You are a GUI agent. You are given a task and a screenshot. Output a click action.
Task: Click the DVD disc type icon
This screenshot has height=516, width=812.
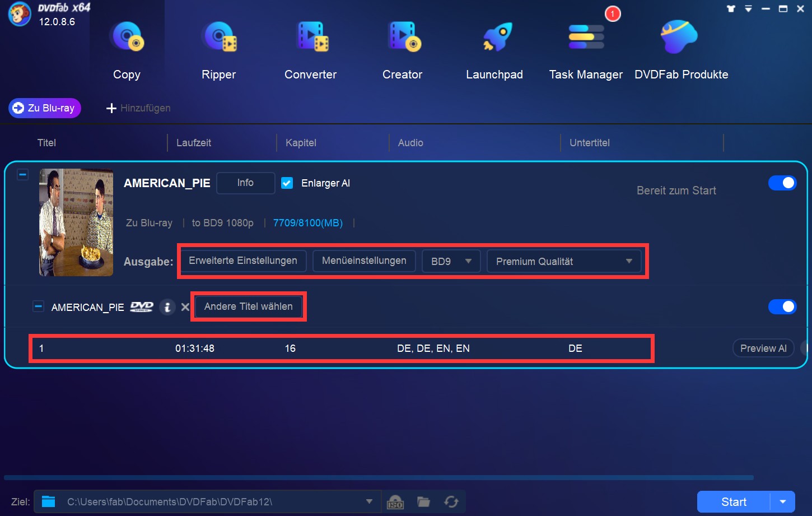[142, 306]
